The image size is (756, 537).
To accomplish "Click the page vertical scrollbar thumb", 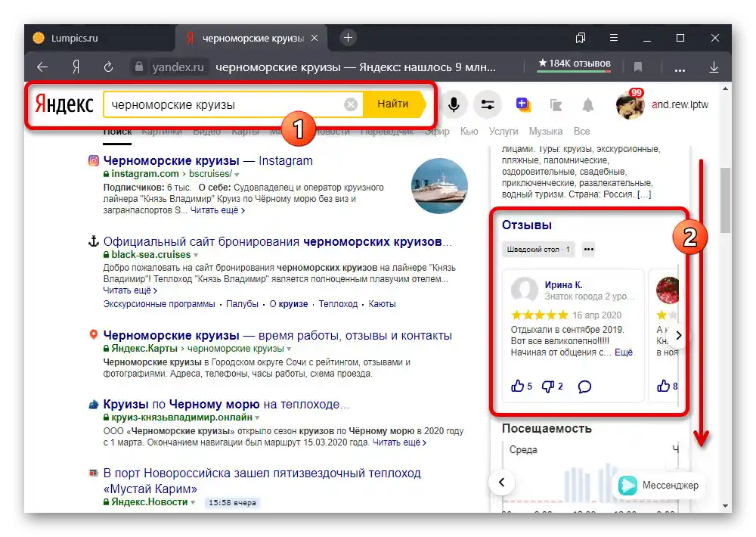I will tap(726, 200).
